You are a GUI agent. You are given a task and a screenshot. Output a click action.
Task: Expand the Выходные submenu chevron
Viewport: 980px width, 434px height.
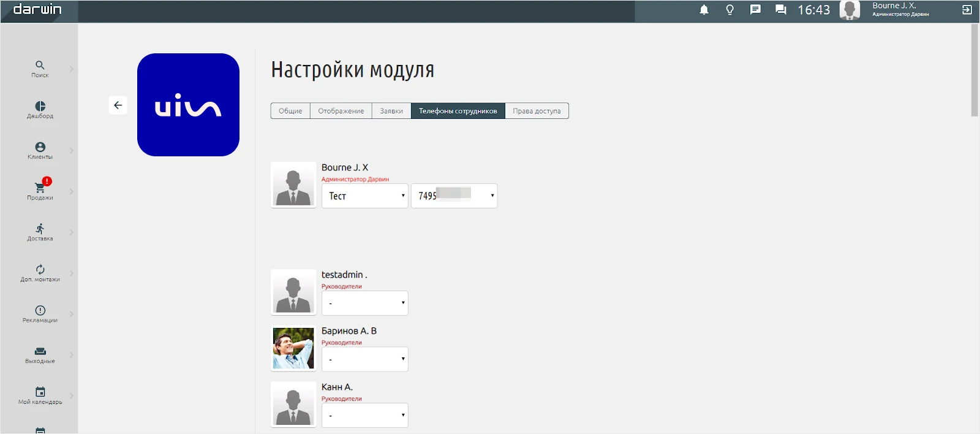pyautogui.click(x=72, y=355)
